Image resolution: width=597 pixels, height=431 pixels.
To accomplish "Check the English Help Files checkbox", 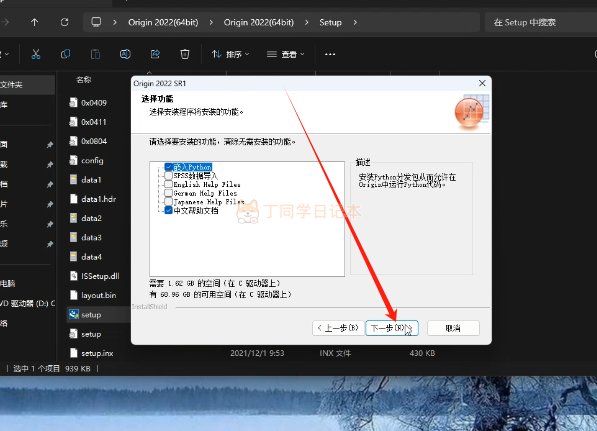I will point(169,184).
